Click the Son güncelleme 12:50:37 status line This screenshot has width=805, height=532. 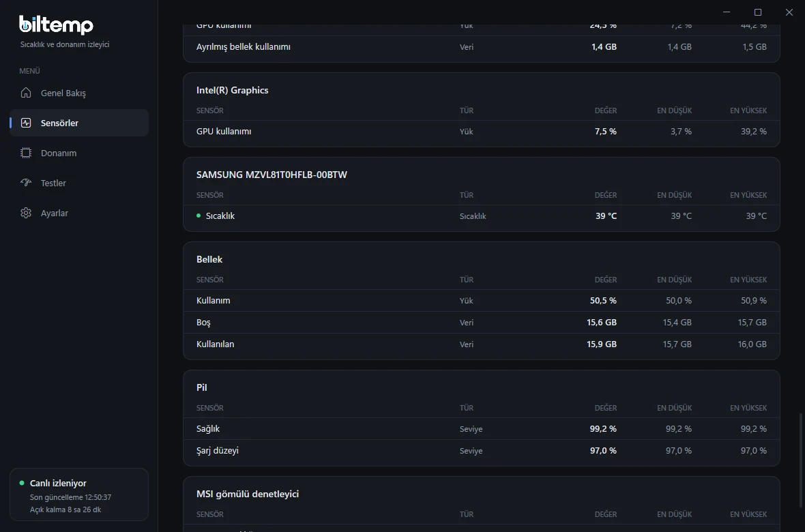pyautogui.click(x=70, y=497)
